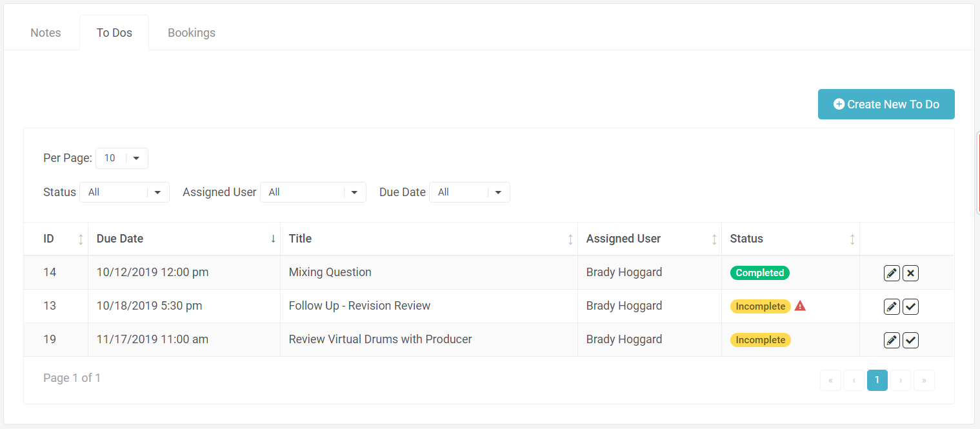
Task: Expand the Due Date filter dropdown
Action: coord(469,192)
